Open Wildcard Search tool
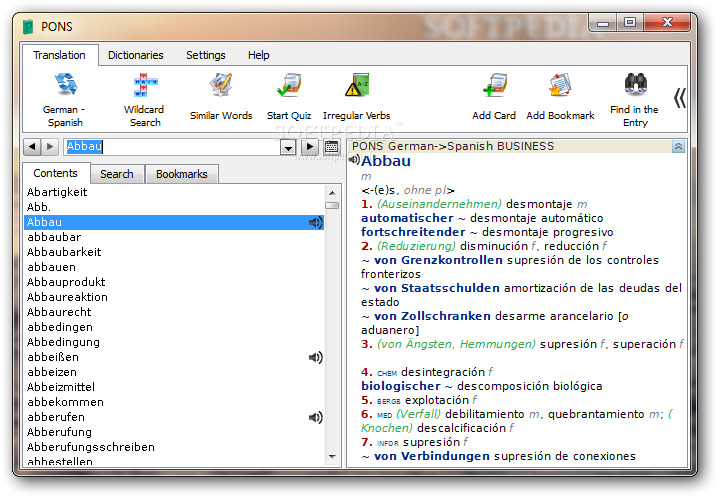The height and width of the screenshot is (497, 718). [x=145, y=99]
